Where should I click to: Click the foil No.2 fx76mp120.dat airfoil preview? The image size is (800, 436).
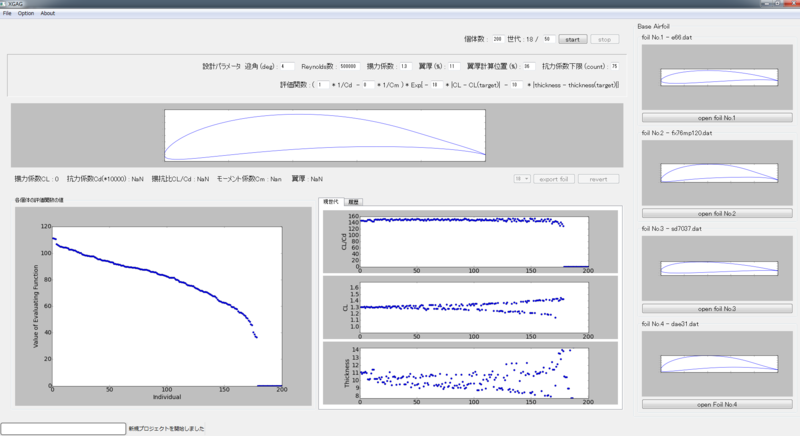(x=717, y=173)
